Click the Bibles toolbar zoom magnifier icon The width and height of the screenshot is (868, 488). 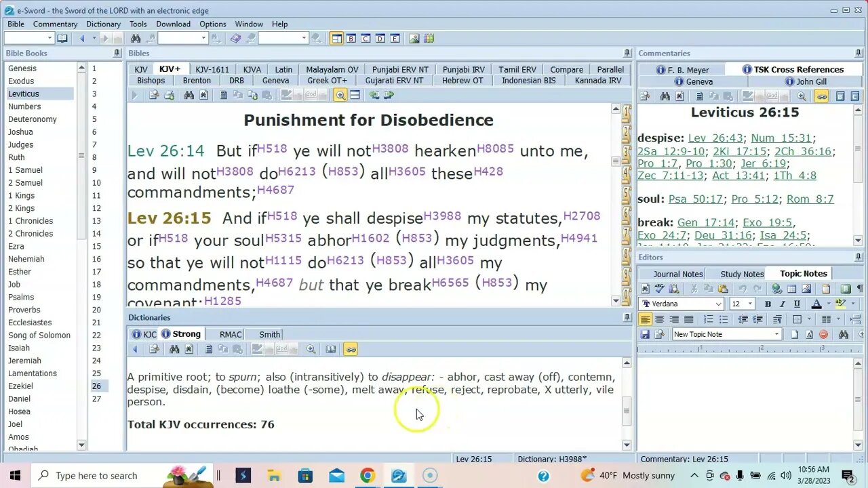[340, 95]
